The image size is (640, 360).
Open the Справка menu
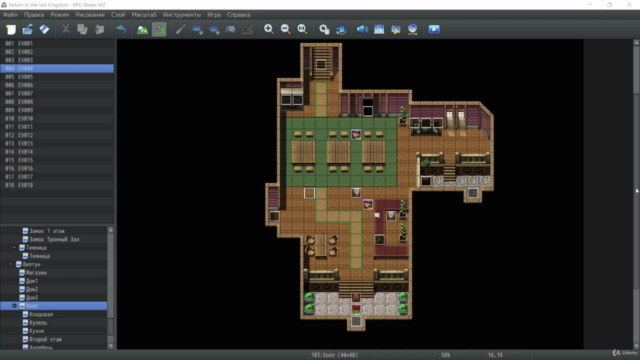(x=238, y=15)
